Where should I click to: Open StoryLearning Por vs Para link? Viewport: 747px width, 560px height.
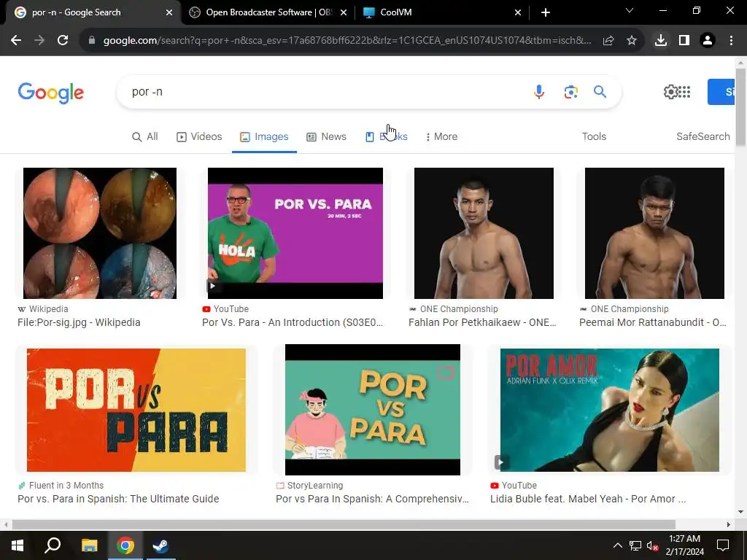[373, 499]
